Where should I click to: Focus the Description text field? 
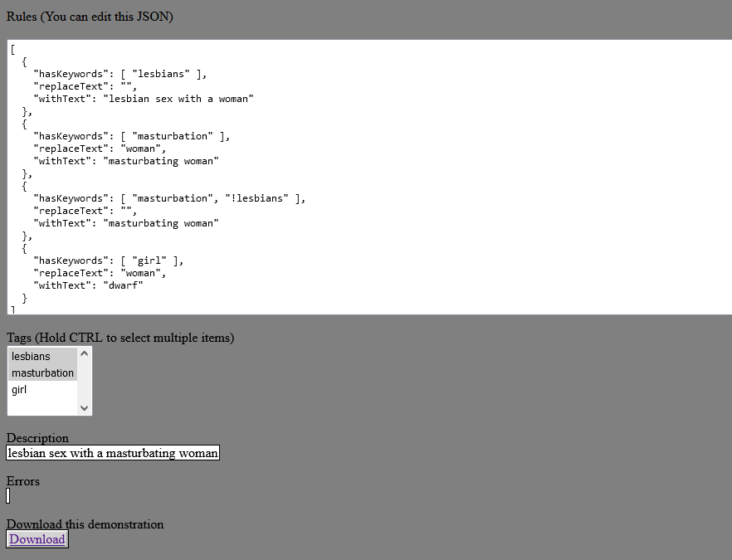tap(113, 453)
